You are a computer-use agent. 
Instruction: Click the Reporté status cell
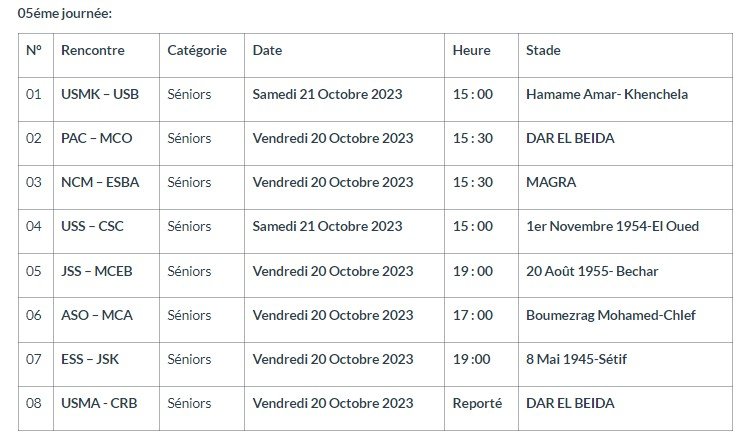point(477,403)
